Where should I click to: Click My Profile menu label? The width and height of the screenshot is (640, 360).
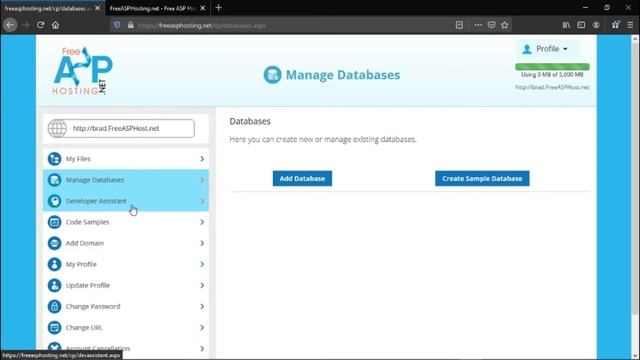pyautogui.click(x=81, y=264)
